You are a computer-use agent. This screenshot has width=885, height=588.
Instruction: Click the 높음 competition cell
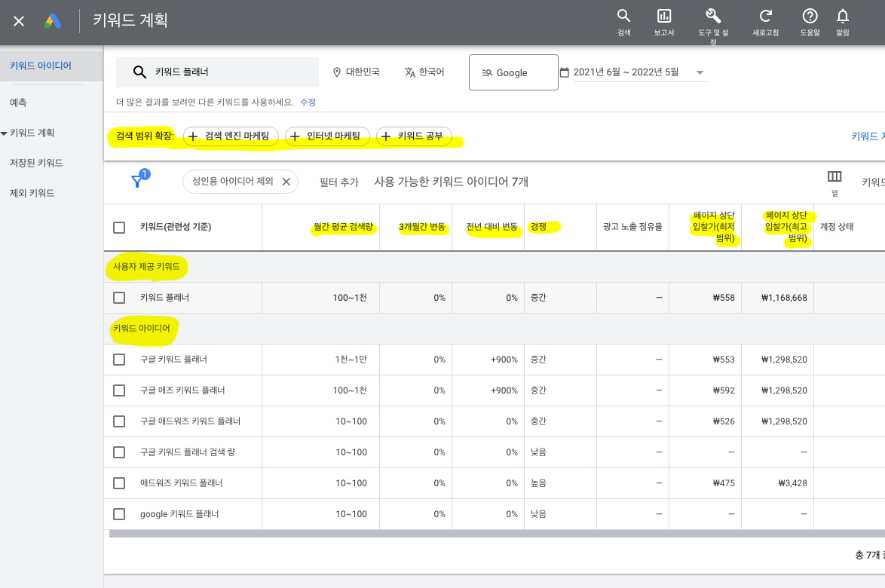point(538,483)
